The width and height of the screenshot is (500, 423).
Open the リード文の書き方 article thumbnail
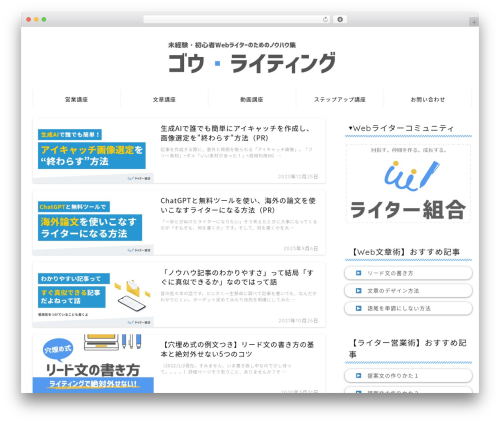tap(93, 364)
